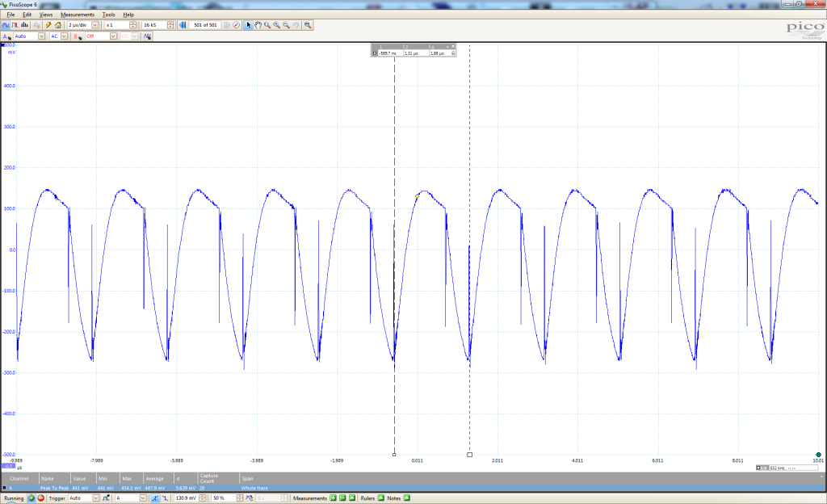Click the green Start capture button
This screenshot has width=827, height=504.
tap(31, 498)
